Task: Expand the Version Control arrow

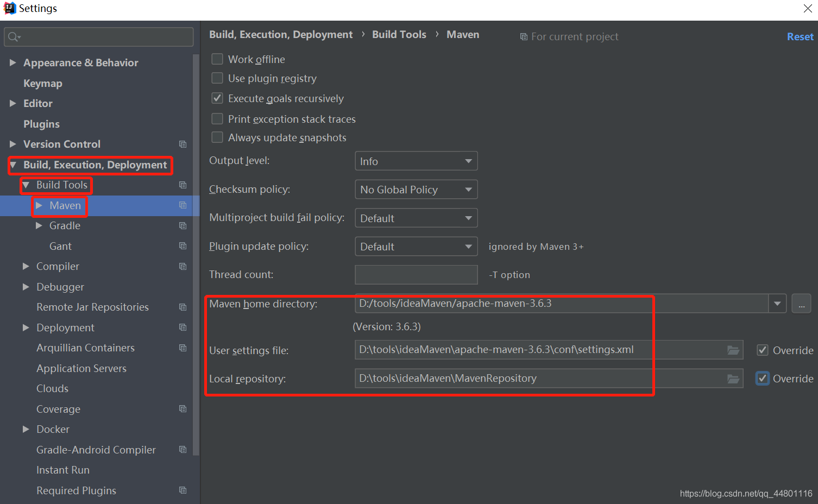Action: pyautogui.click(x=12, y=144)
